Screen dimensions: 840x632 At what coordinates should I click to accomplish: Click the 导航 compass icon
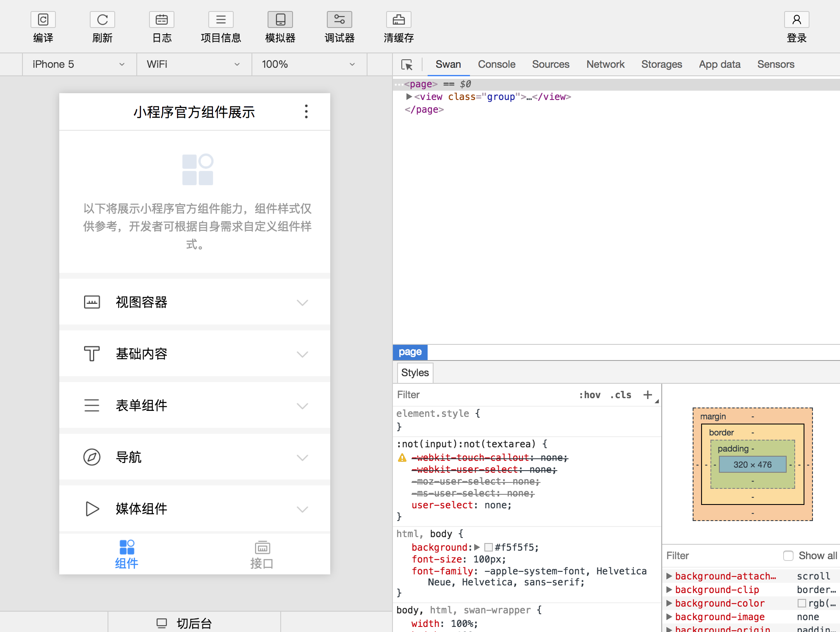tap(92, 457)
